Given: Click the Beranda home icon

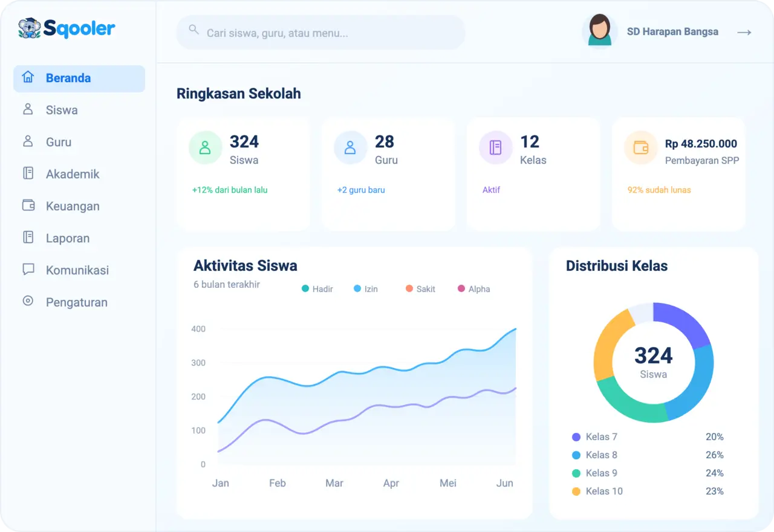Looking at the screenshot, I should (28, 77).
